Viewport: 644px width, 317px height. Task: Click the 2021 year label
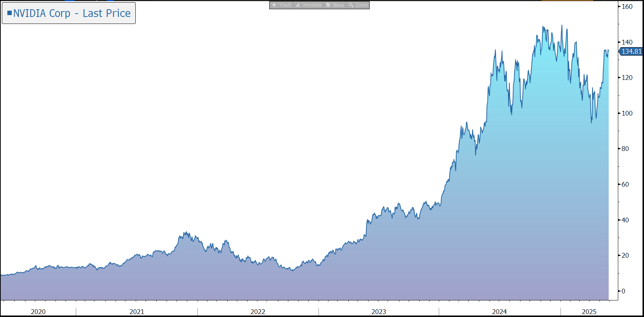coord(137,312)
